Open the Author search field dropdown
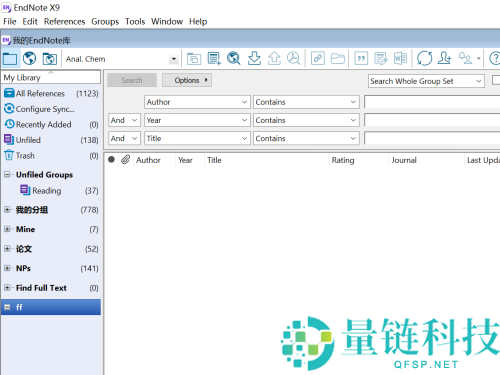 tap(244, 102)
